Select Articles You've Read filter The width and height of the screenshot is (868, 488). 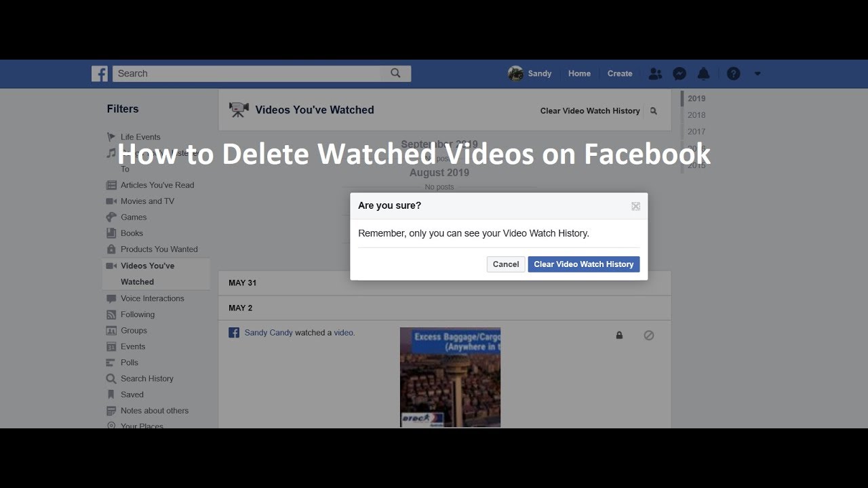click(x=157, y=185)
